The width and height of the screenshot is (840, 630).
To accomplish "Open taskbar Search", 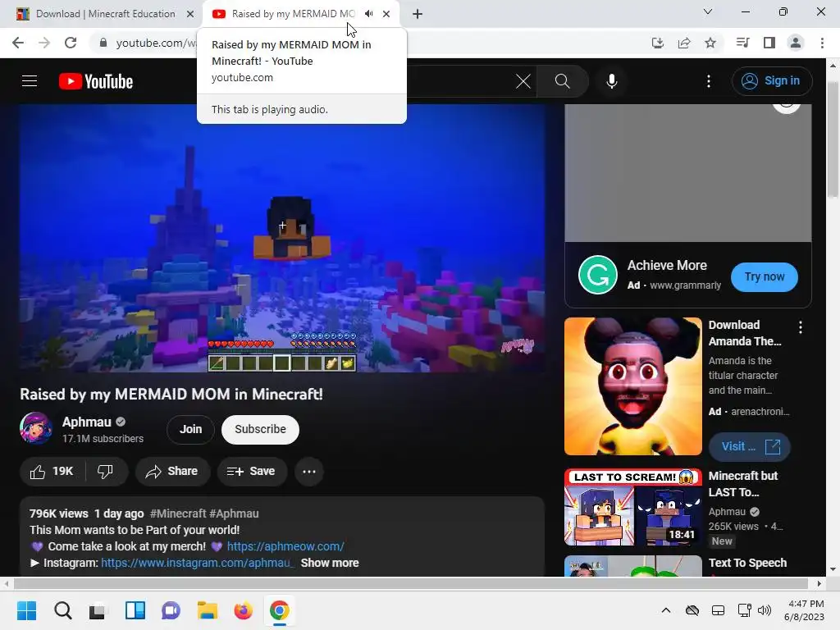I will click(62, 610).
